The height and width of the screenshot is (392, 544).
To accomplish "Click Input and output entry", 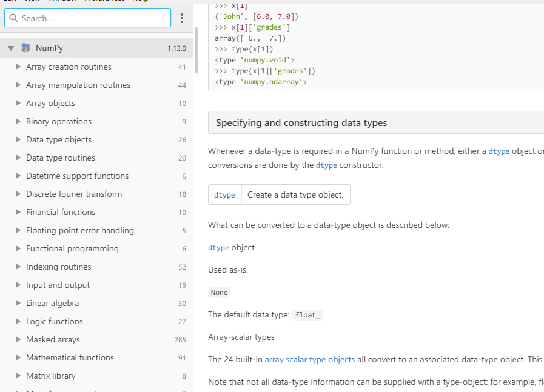I will click(x=58, y=285).
